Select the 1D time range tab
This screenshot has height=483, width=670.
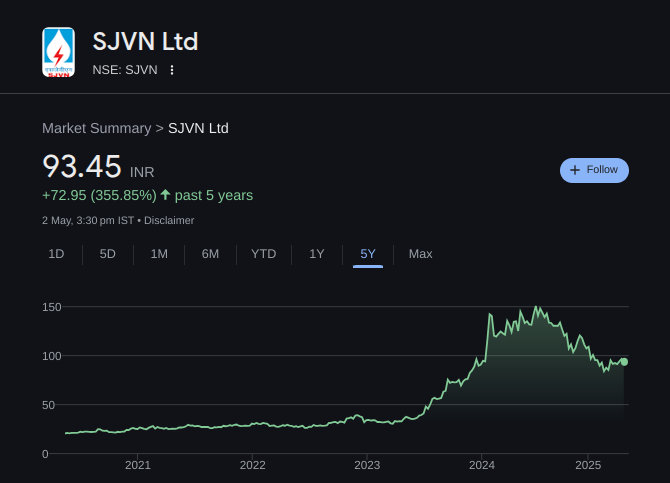click(x=56, y=254)
